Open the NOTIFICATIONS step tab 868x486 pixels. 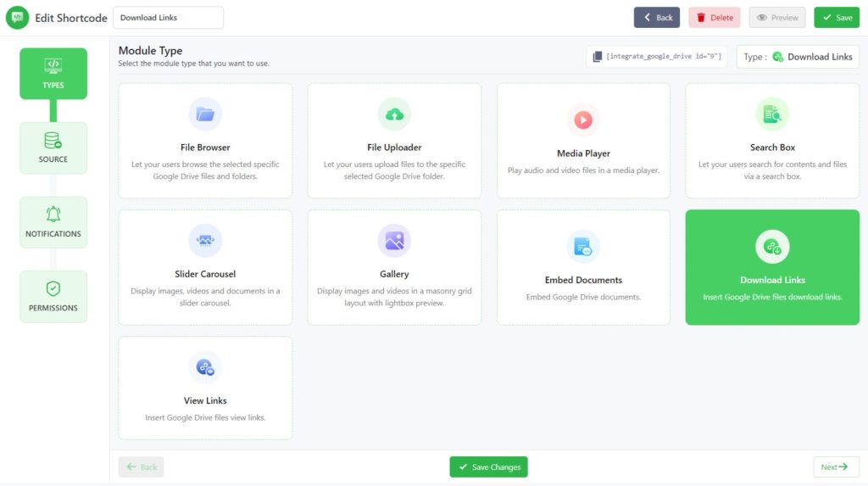point(53,222)
